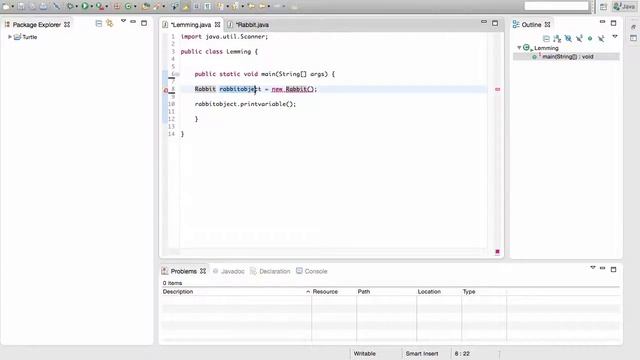Toggle Sort in Outline view
The height and width of the screenshot is (360, 640).
coord(557,38)
